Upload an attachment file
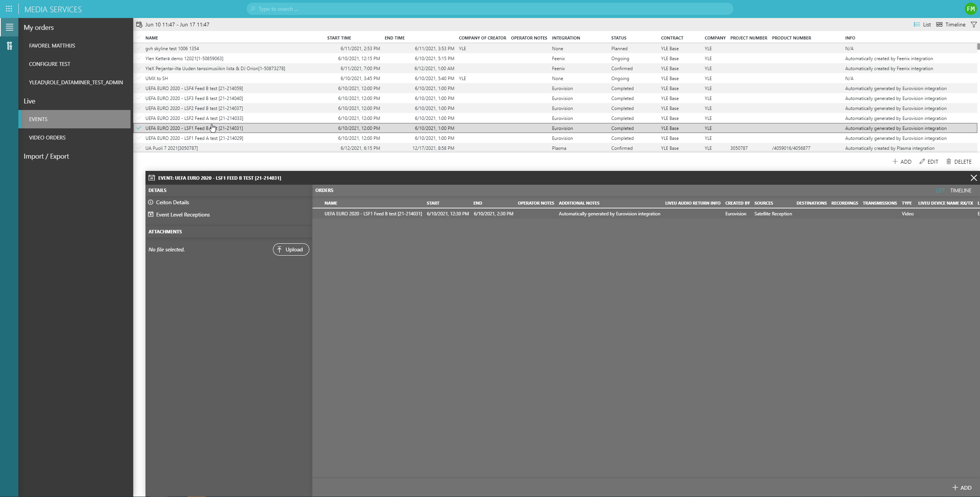The width and height of the screenshot is (980, 497). pyautogui.click(x=291, y=249)
